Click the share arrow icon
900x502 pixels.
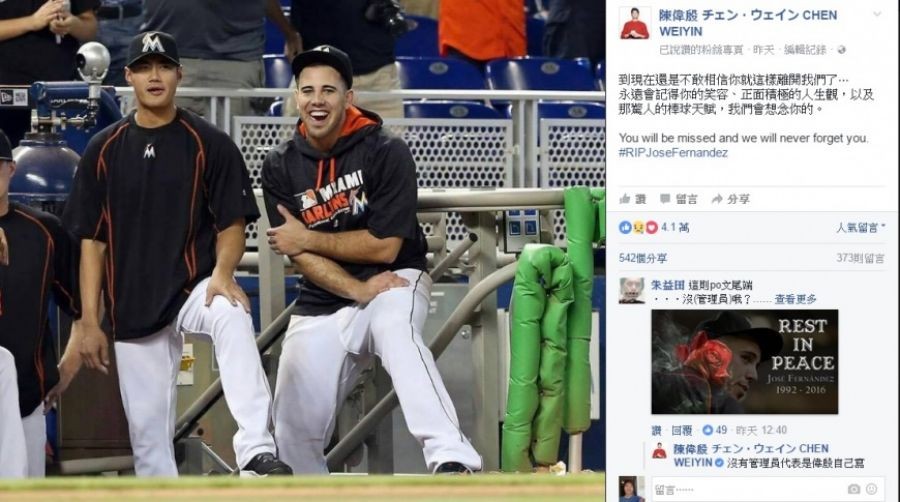(x=717, y=199)
